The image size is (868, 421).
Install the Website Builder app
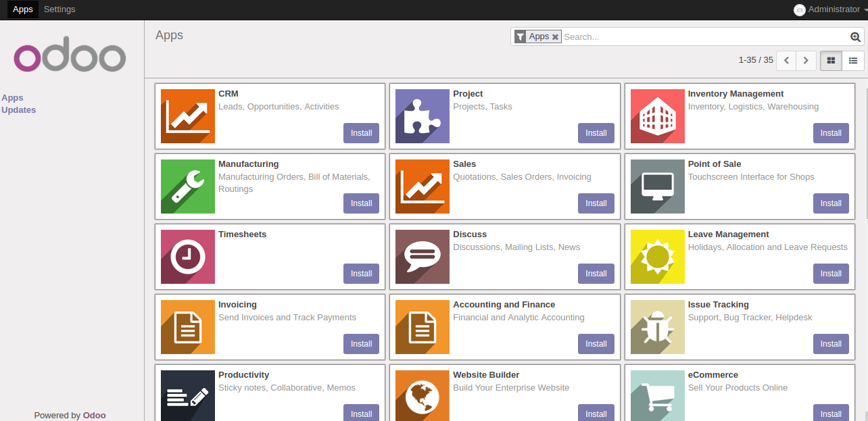click(x=596, y=413)
